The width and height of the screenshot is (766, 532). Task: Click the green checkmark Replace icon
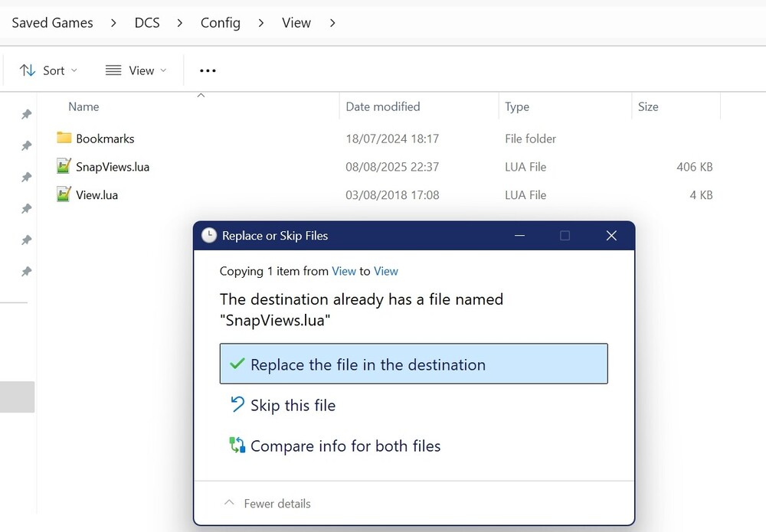pyautogui.click(x=237, y=364)
